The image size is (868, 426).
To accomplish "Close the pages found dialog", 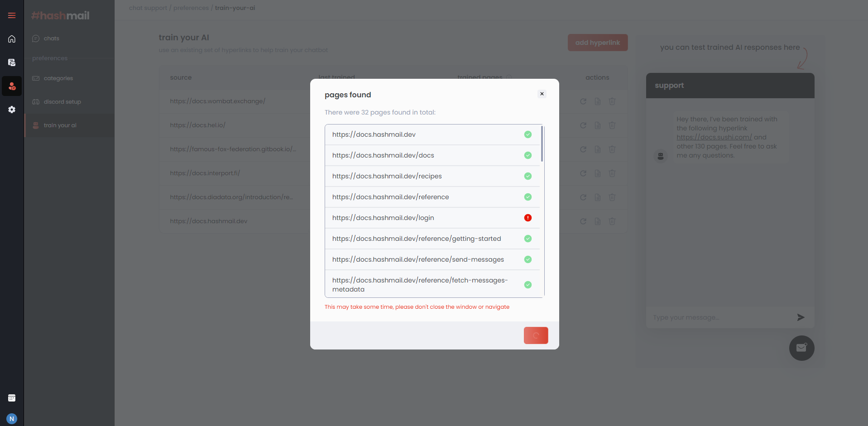I will pyautogui.click(x=542, y=94).
